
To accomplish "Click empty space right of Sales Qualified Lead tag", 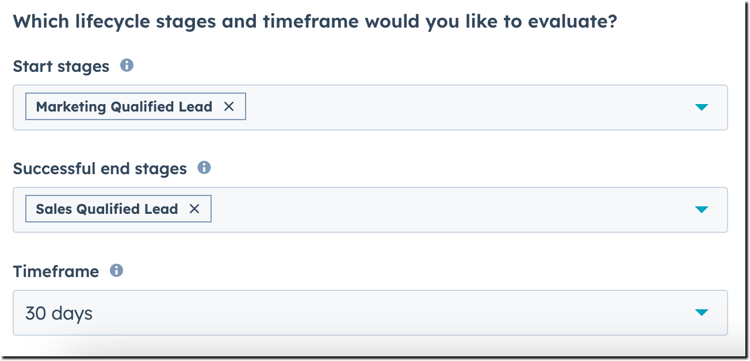I will (x=445, y=209).
